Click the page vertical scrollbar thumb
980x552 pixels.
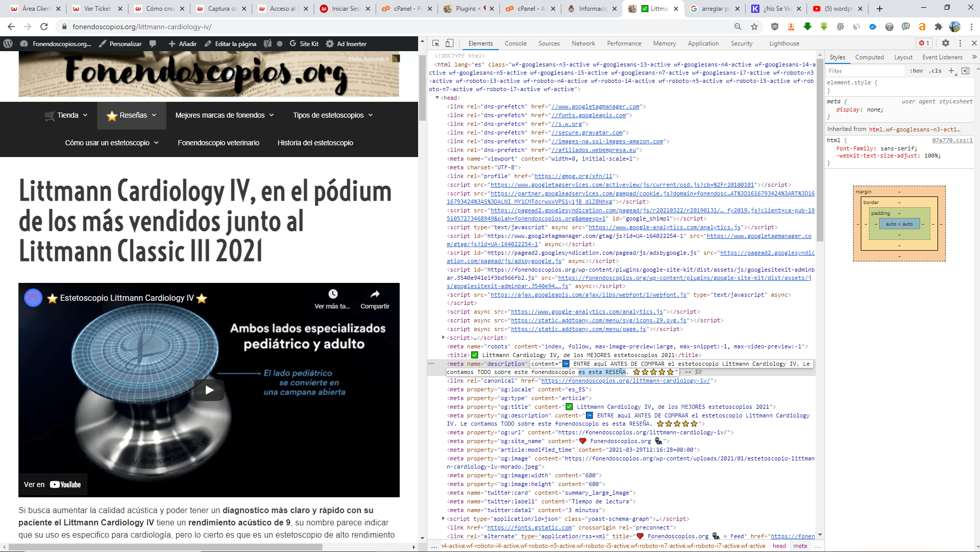click(422, 87)
